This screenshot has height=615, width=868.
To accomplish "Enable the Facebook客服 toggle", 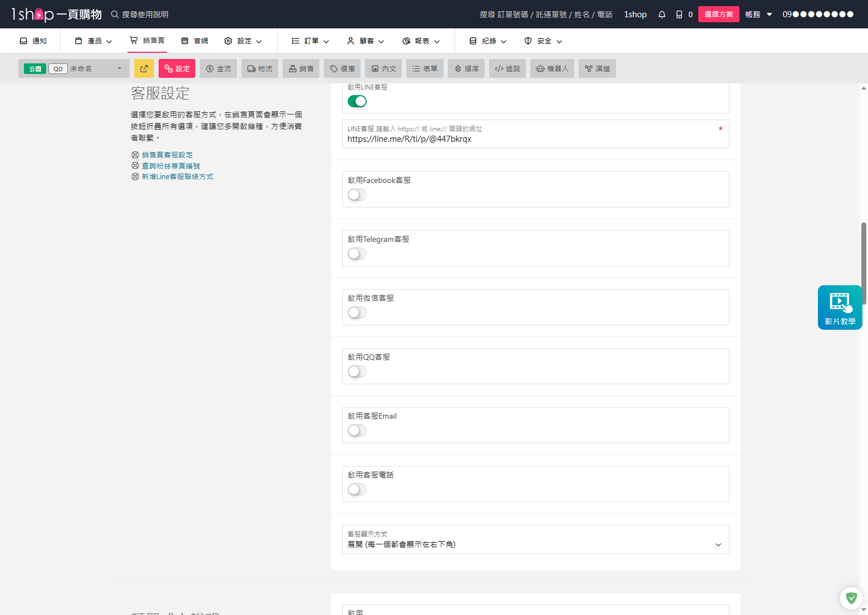I will [357, 195].
